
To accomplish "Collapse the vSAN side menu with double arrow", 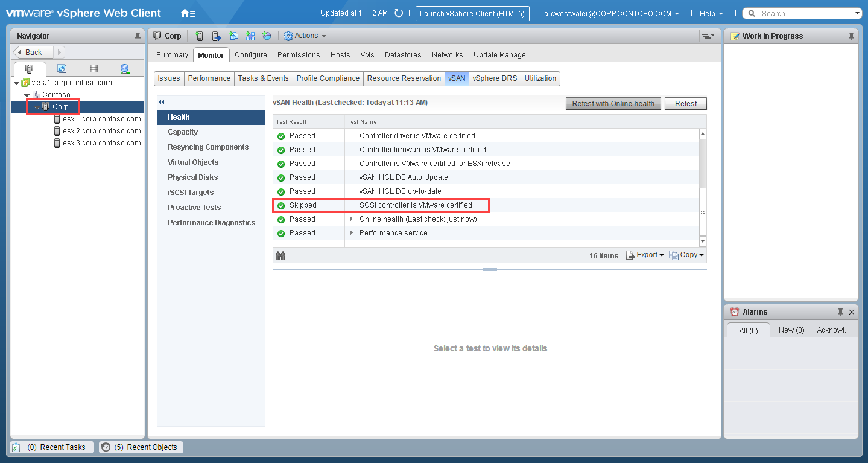I will click(x=162, y=103).
